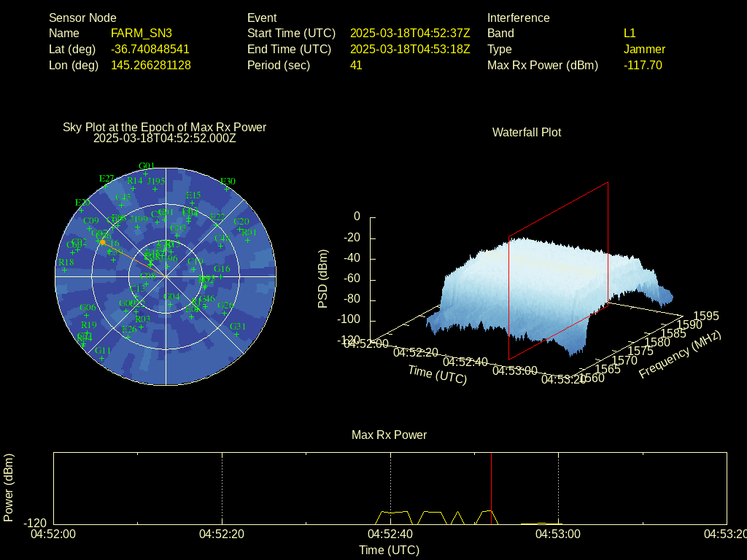Select the Jammer interference type value

tap(644, 50)
